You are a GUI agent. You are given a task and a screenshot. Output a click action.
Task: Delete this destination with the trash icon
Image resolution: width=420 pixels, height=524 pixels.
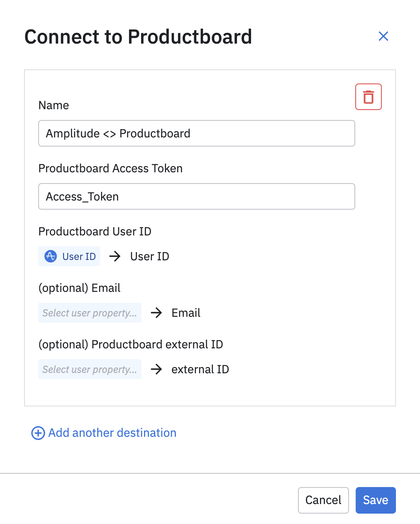tap(369, 97)
